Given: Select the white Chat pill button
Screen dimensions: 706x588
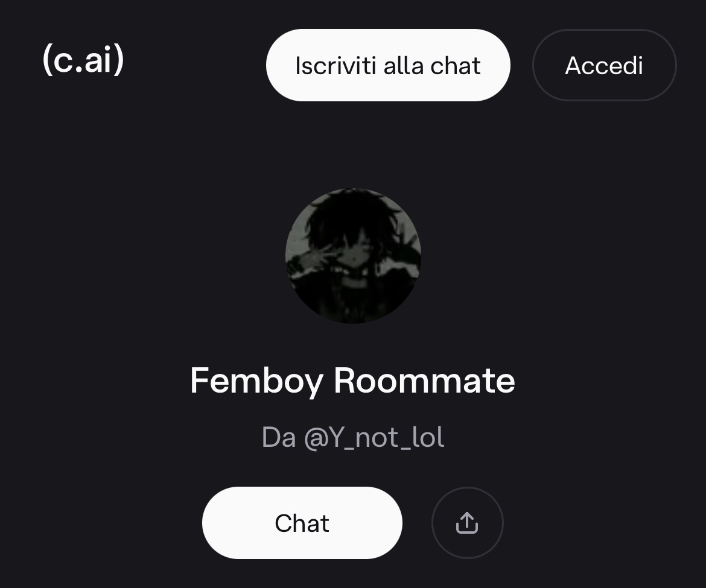Looking at the screenshot, I should pos(302,523).
